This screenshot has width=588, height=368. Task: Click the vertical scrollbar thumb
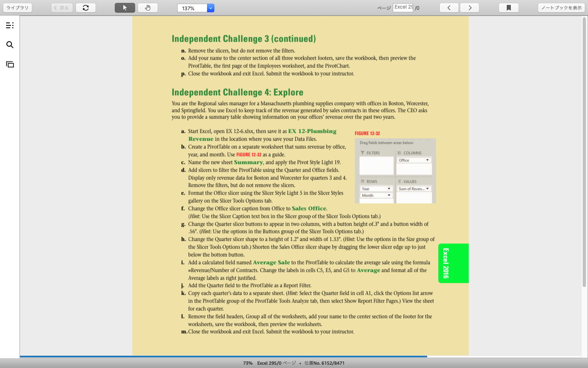(584, 151)
